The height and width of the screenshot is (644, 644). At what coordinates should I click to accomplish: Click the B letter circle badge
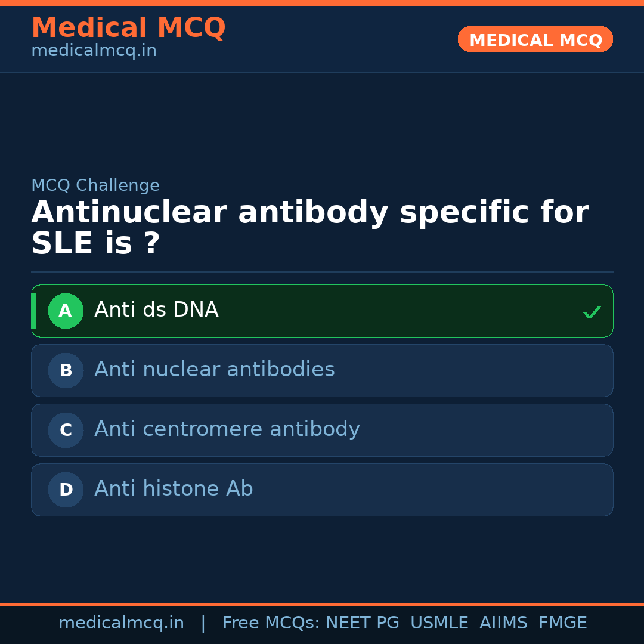tap(66, 370)
